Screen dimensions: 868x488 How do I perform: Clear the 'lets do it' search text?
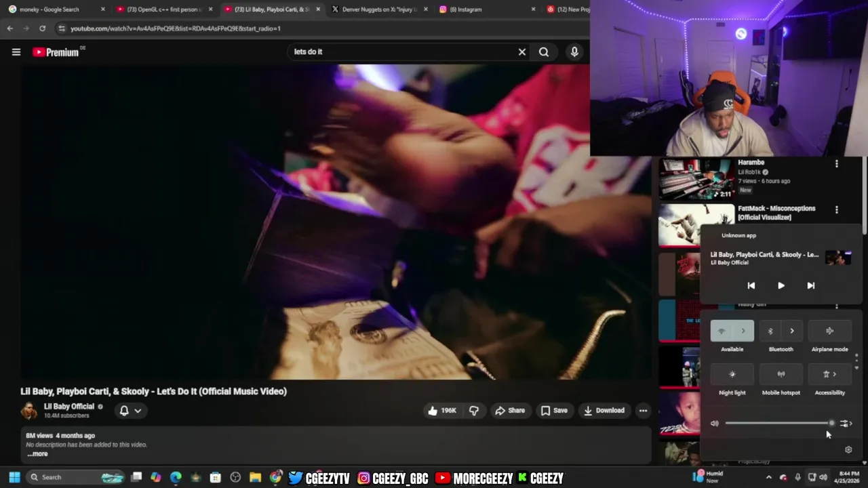[522, 52]
